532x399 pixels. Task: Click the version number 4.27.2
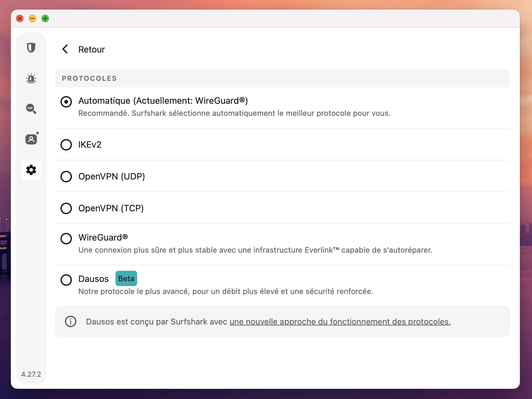(31, 374)
